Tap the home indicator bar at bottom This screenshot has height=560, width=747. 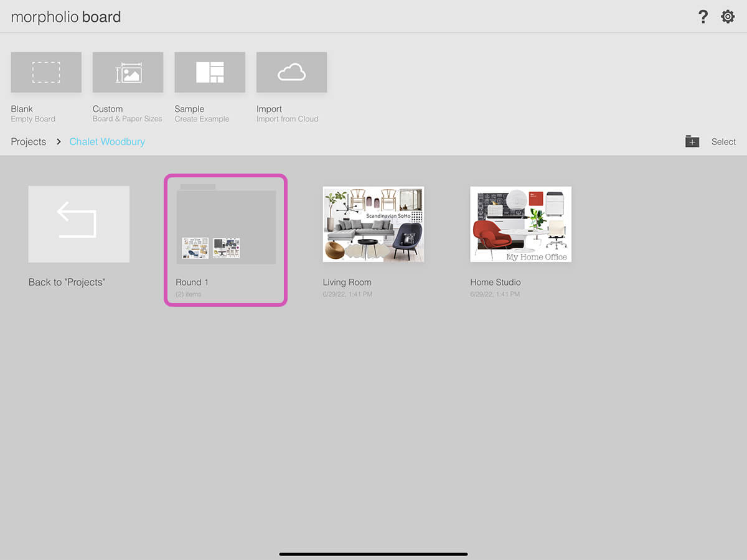coord(374,554)
